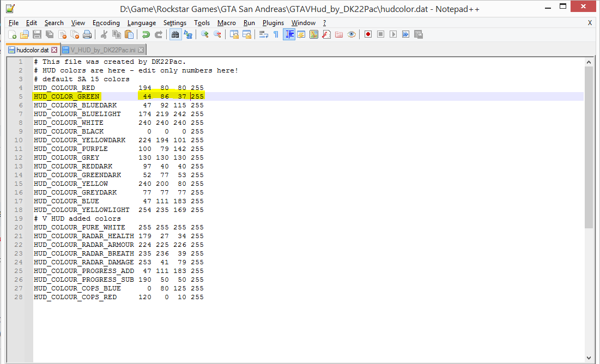Click the scrollbar up arrow
The image size is (600, 364).
point(589,62)
